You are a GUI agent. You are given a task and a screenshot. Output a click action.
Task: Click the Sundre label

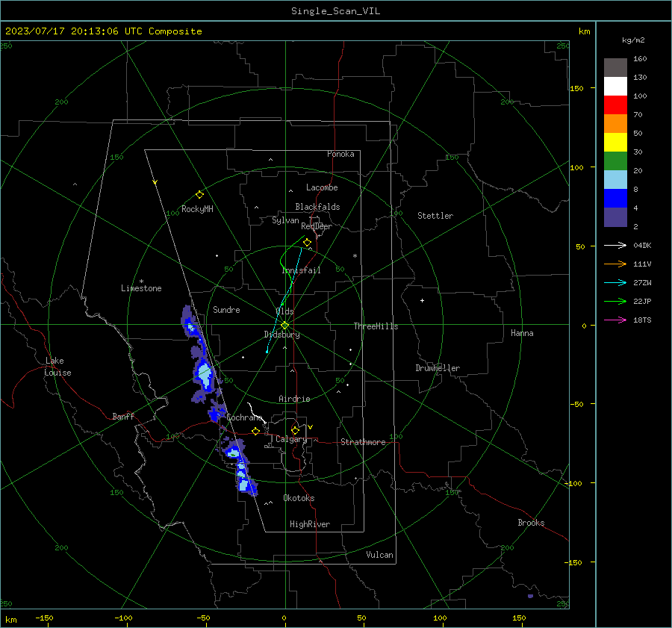coord(226,309)
